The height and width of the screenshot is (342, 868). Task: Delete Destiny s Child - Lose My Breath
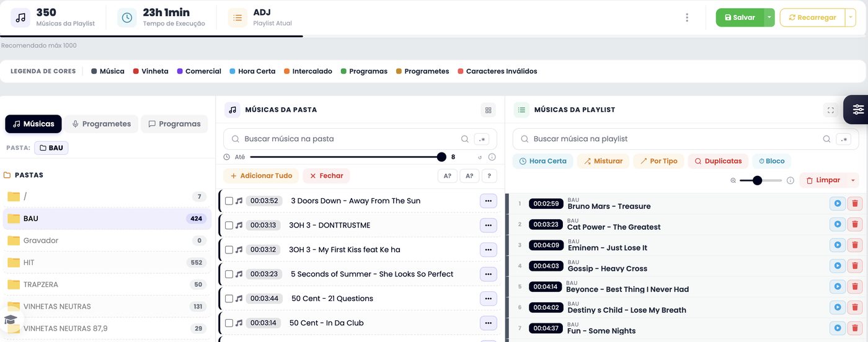pos(855,307)
